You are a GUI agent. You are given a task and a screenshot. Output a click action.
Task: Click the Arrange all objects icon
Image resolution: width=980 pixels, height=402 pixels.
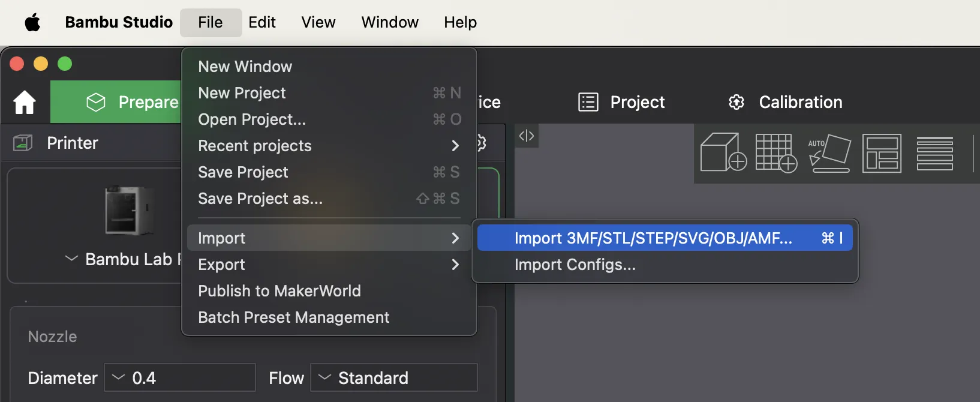tap(882, 153)
